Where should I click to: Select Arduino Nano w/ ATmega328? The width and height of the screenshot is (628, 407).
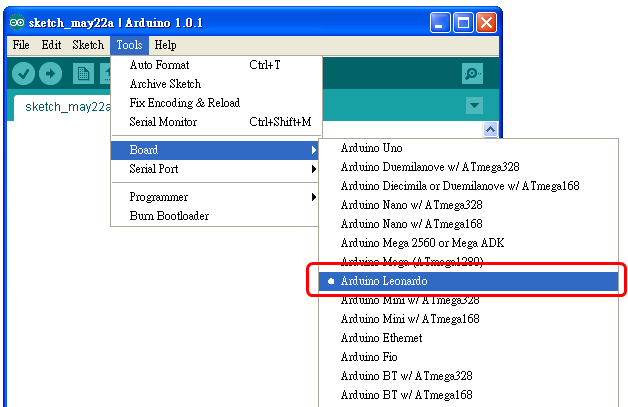(469, 205)
